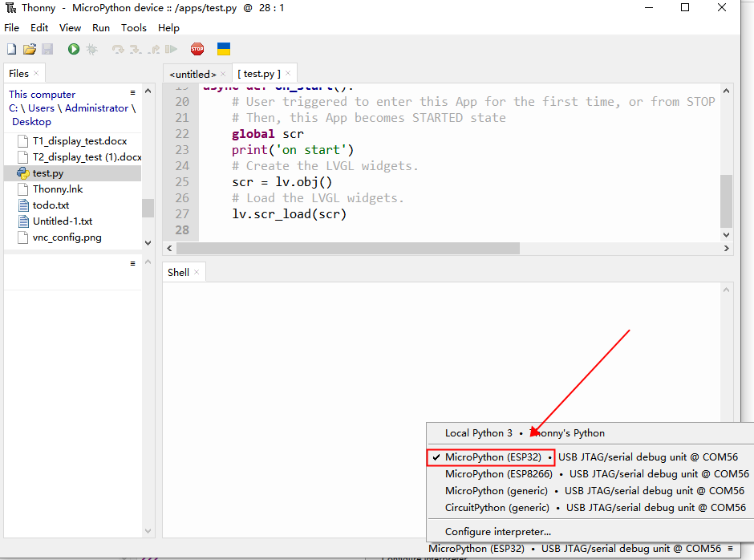The height and width of the screenshot is (560, 754).
Task: Open the lower file pane options menu
Action: (x=133, y=263)
